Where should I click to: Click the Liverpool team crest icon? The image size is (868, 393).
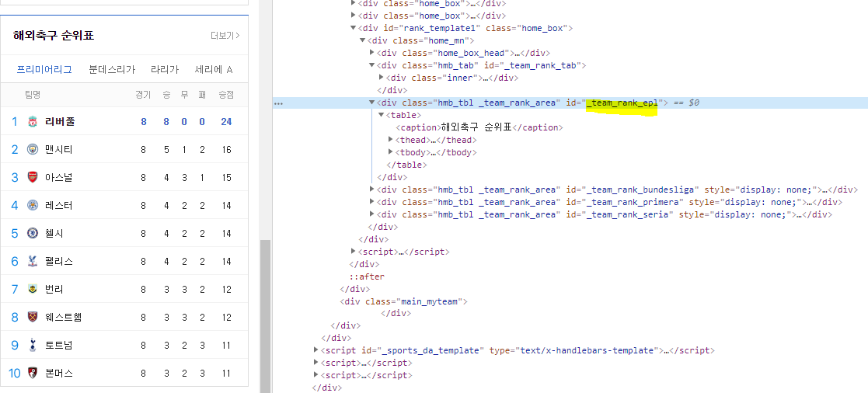[33, 121]
